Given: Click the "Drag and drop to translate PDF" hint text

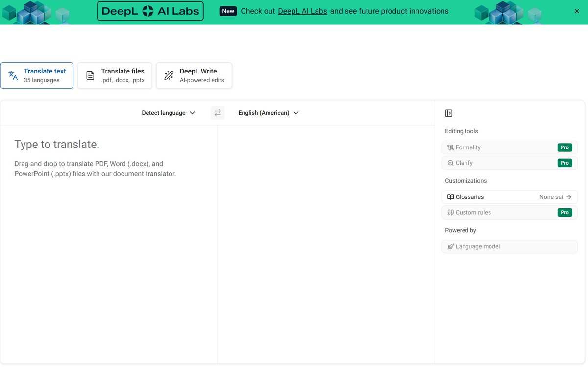Looking at the screenshot, I should pos(95,169).
